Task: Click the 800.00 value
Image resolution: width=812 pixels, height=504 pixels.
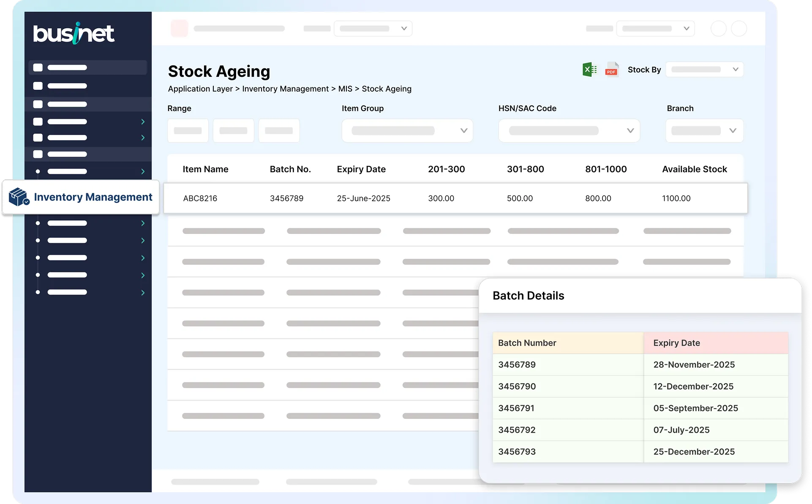Action: (598, 198)
